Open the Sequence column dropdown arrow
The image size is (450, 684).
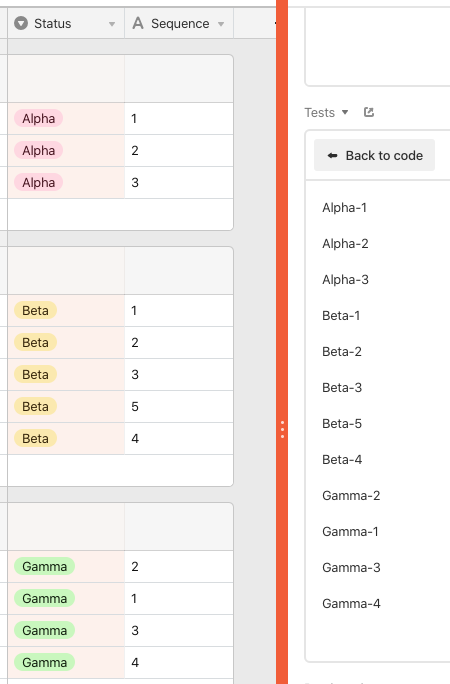(x=221, y=24)
